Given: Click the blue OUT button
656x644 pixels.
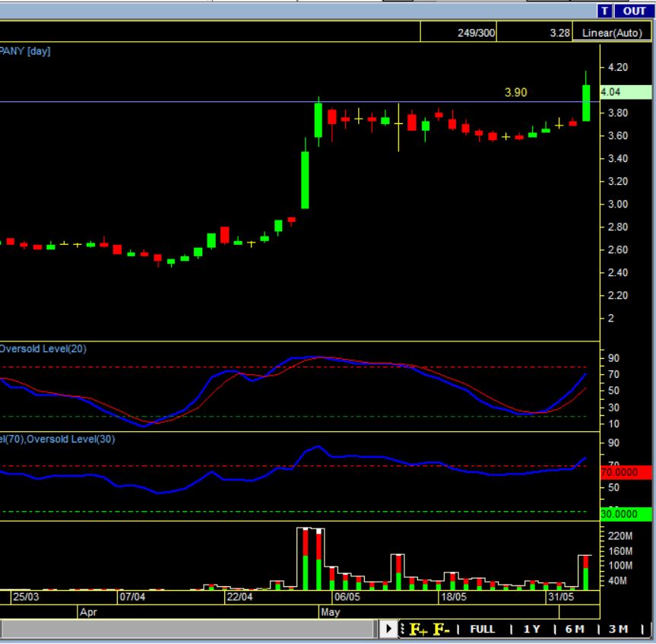Looking at the screenshot, I should 634,11.
